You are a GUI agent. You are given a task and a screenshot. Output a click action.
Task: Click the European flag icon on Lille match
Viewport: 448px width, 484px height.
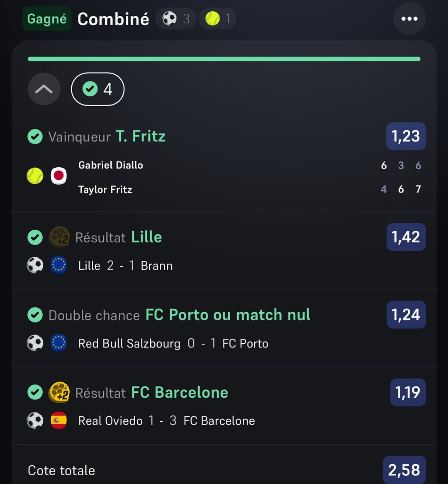pyautogui.click(x=59, y=265)
